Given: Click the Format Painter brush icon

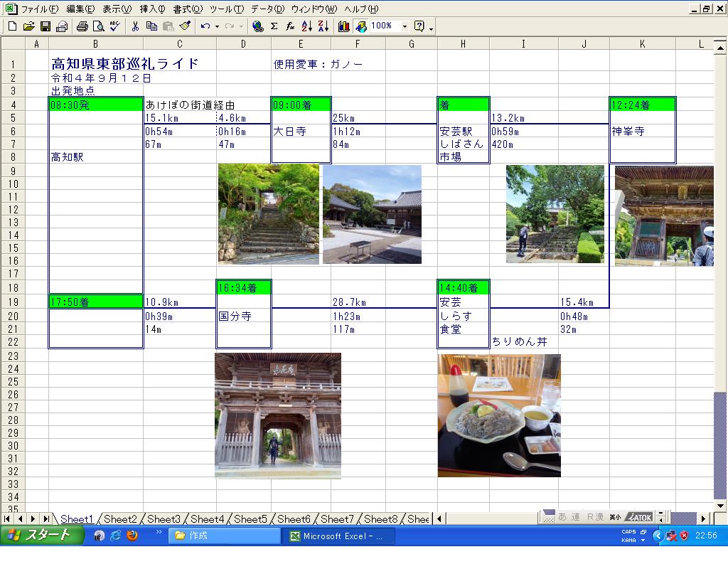Looking at the screenshot, I should [x=185, y=26].
